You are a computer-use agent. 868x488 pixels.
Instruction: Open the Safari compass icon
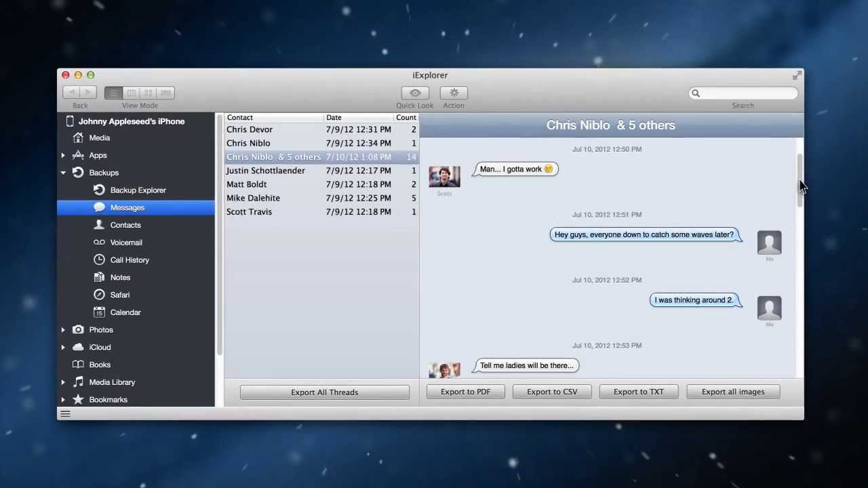tap(99, 295)
